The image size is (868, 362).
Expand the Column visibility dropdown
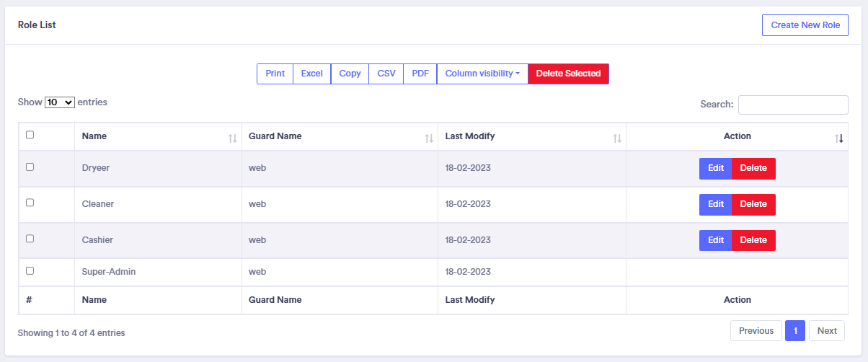[482, 74]
